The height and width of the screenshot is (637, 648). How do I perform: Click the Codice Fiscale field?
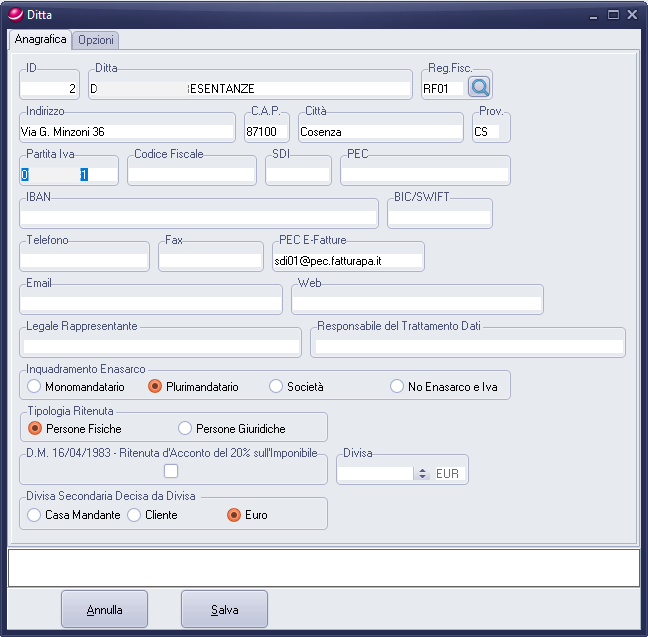192,174
